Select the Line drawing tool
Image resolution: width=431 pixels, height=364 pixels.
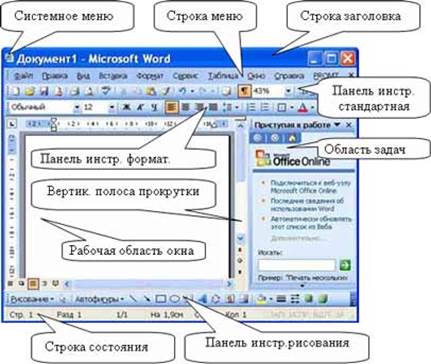pyautogui.click(x=133, y=299)
